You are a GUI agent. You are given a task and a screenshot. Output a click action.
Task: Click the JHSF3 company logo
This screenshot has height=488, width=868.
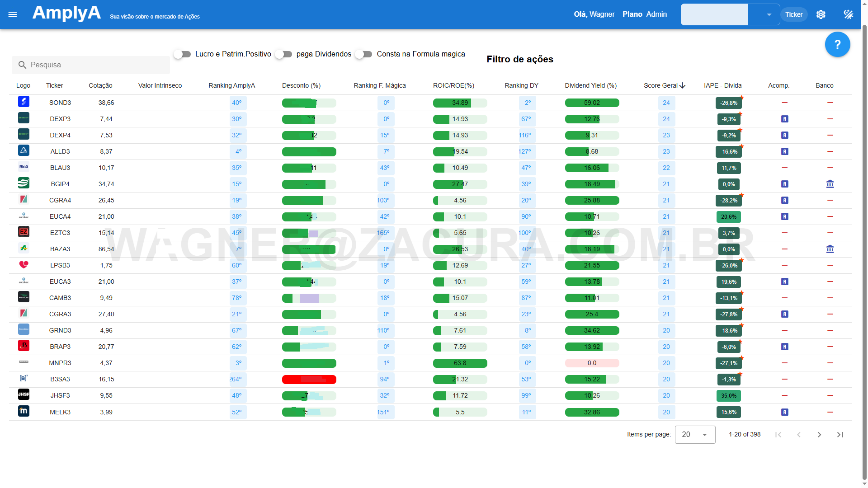pos(24,394)
